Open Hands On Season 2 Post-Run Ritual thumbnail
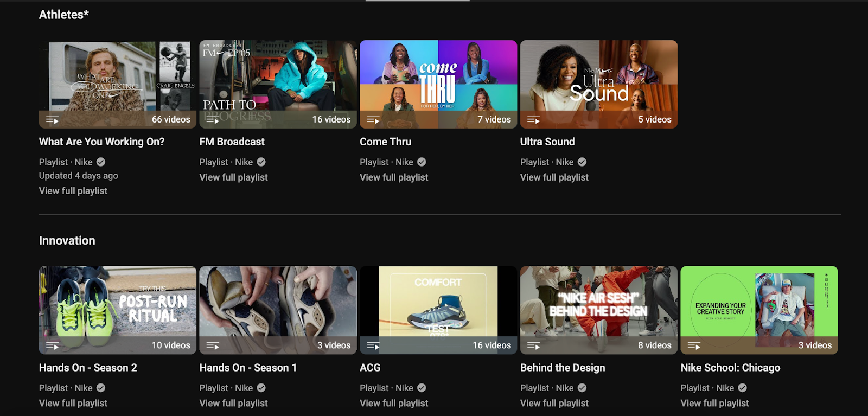 (x=118, y=310)
